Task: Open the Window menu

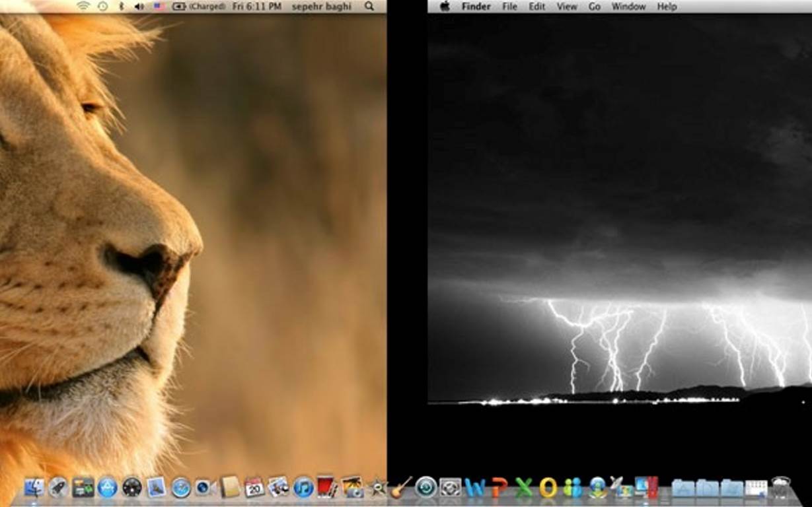Action: (x=628, y=7)
